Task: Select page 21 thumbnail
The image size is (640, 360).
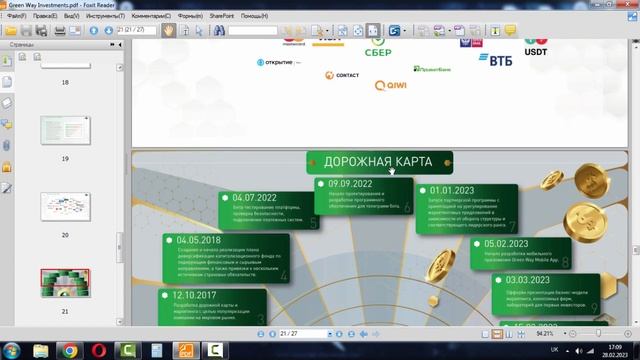Action: pos(65,283)
